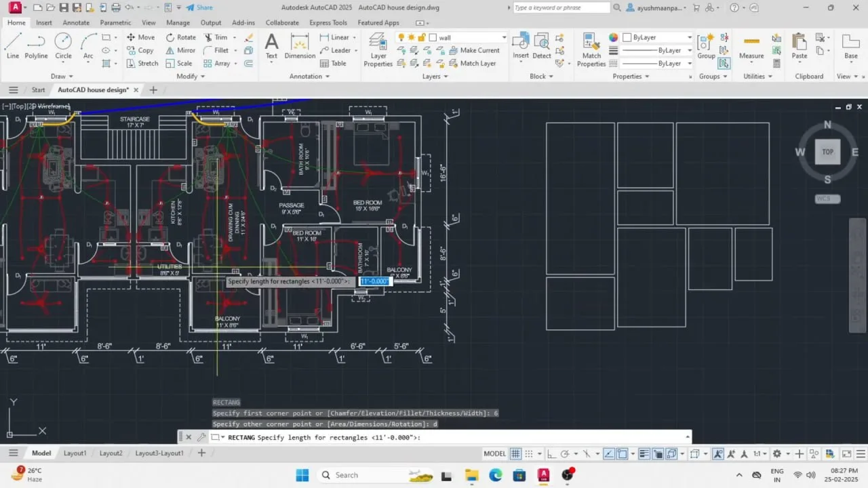Click the Make Current layer button
Image resolution: width=868 pixels, height=488 pixels.
[473, 50]
